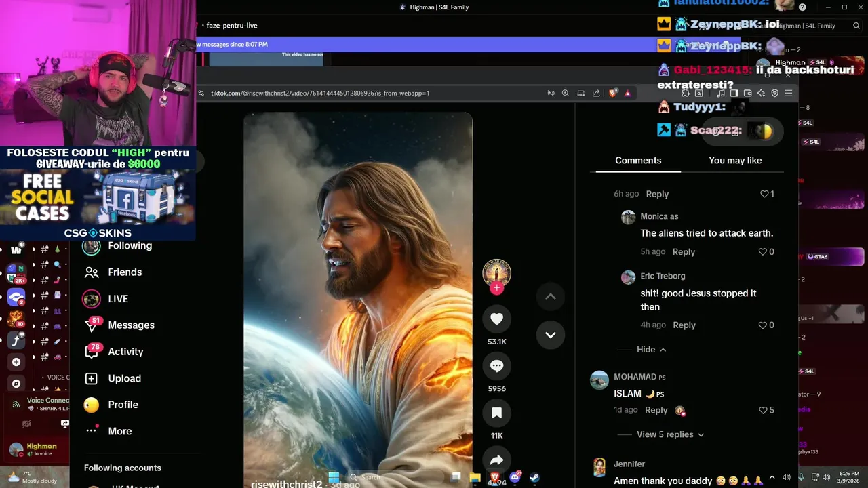
Task: Switch to the Comments tab
Action: click(638, 161)
